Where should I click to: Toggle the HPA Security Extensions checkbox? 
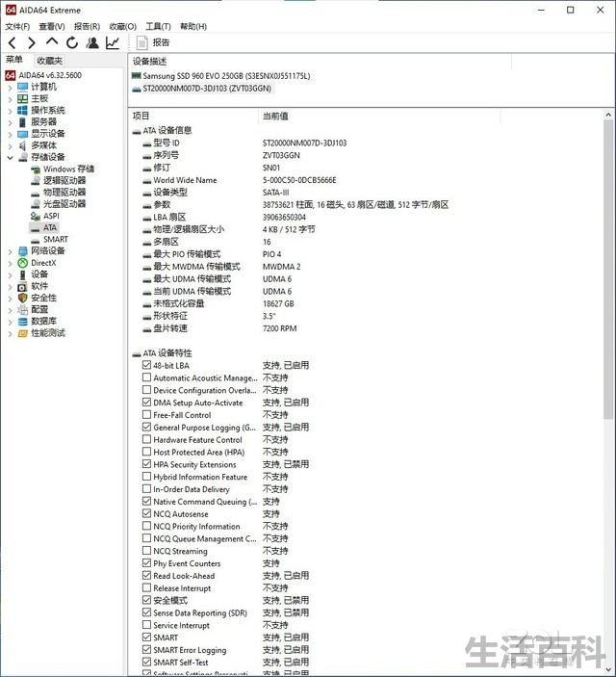pos(146,464)
